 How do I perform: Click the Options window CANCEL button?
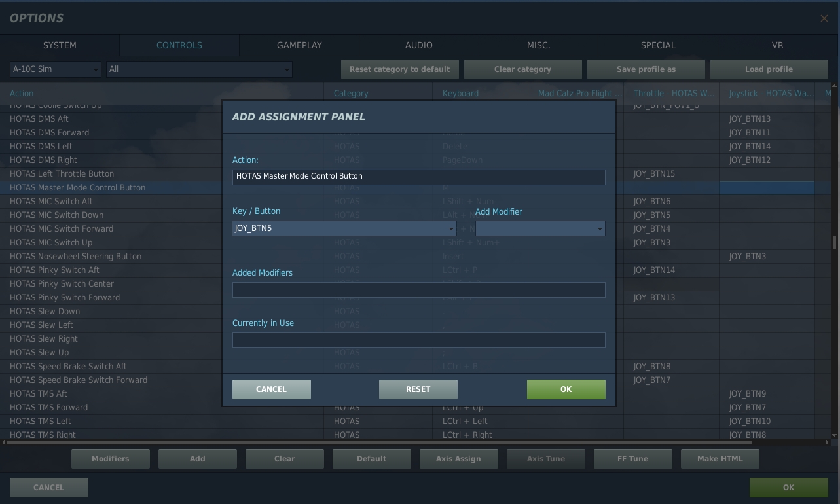pos(48,488)
